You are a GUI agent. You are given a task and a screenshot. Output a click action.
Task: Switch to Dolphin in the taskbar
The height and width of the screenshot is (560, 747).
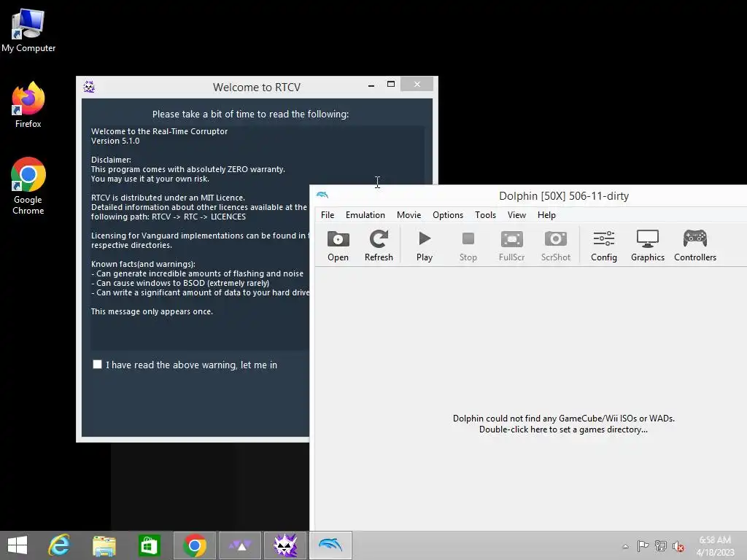coord(330,545)
